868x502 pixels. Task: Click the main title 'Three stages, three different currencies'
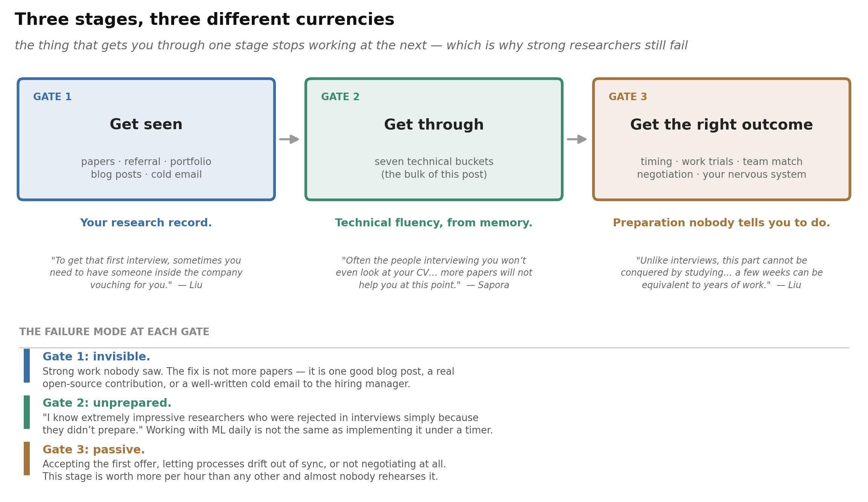point(205,20)
